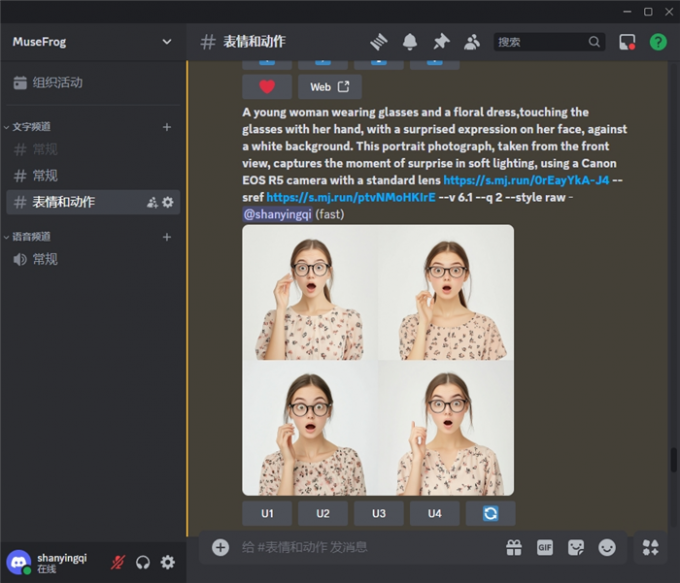The height and width of the screenshot is (583, 680).
Task: Click the search magnifier icon
Action: coord(594,42)
